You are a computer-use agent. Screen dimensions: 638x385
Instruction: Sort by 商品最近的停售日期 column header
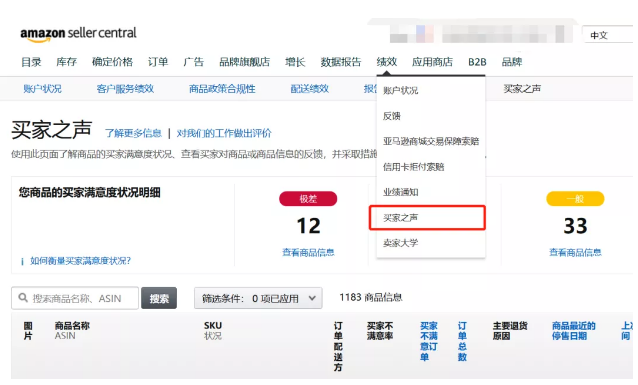(x=573, y=331)
